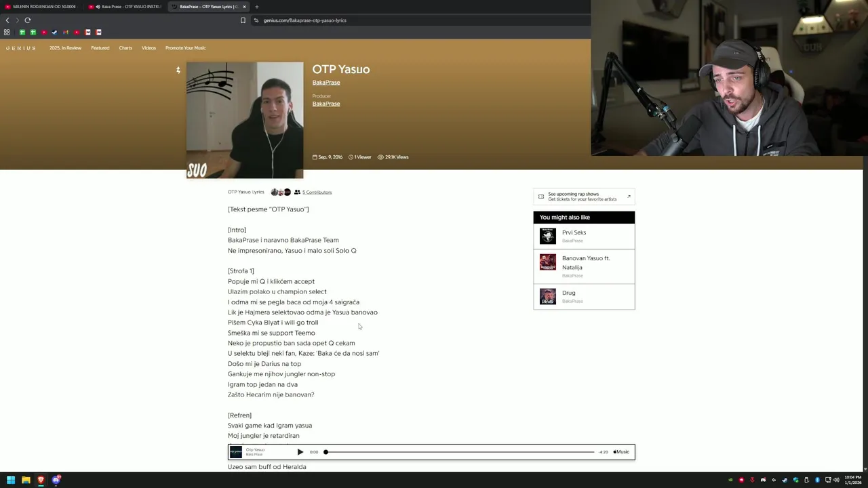
Task: Click the 'Sep. 9, 2016' release date
Action: (x=328, y=157)
